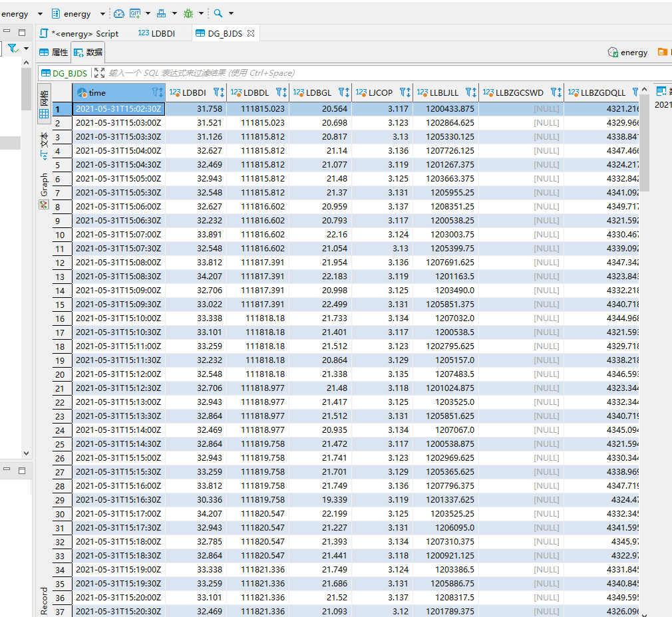Click LDBGL cell value 19.339
Viewport: 672px width, 617px height.
(321, 500)
